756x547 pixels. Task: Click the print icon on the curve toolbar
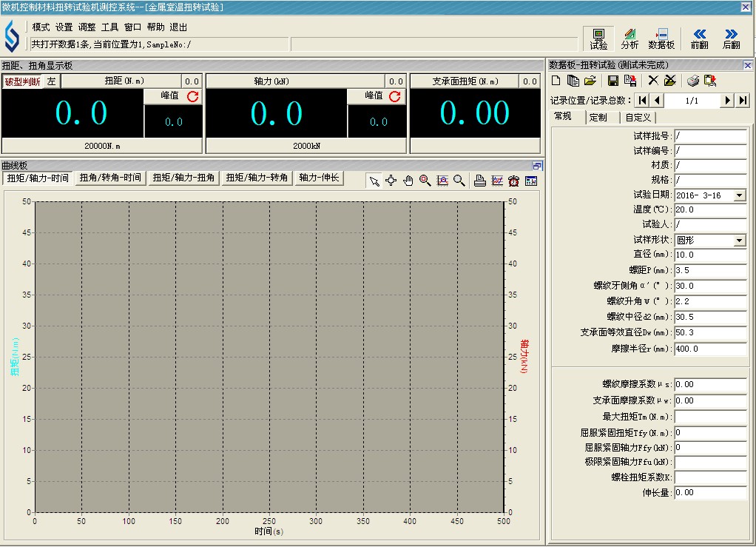coord(481,180)
